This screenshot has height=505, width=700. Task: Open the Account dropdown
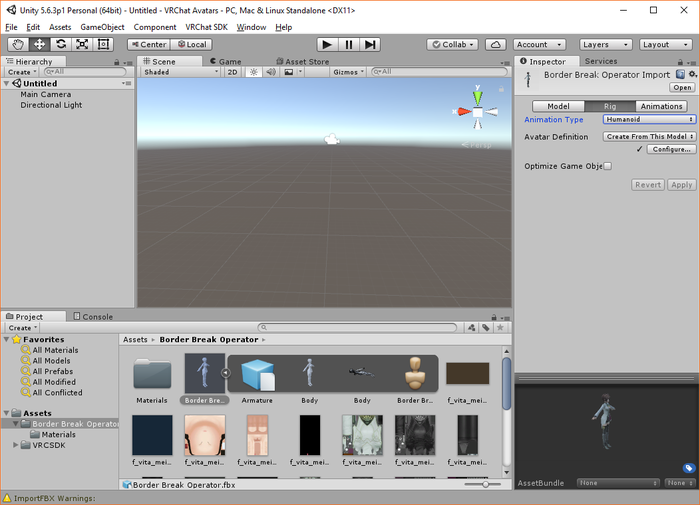pos(539,45)
